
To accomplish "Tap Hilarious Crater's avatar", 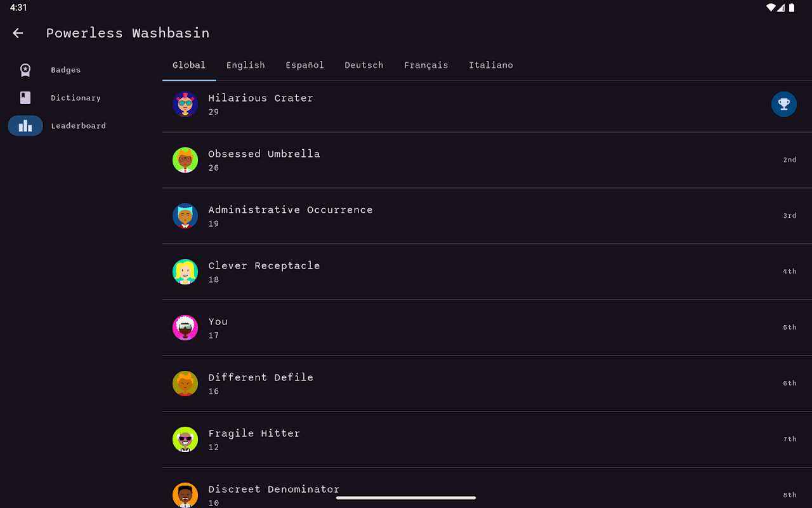I will pyautogui.click(x=185, y=104).
